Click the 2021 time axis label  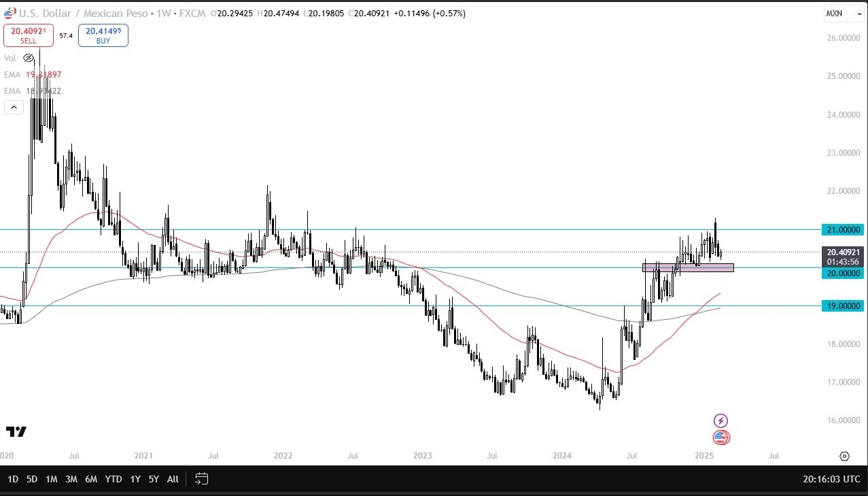(x=143, y=454)
